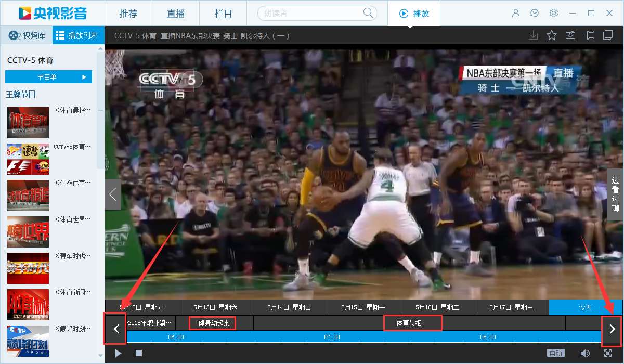Click the stop button in control bar

pyautogui.click(x=139, y=353)
